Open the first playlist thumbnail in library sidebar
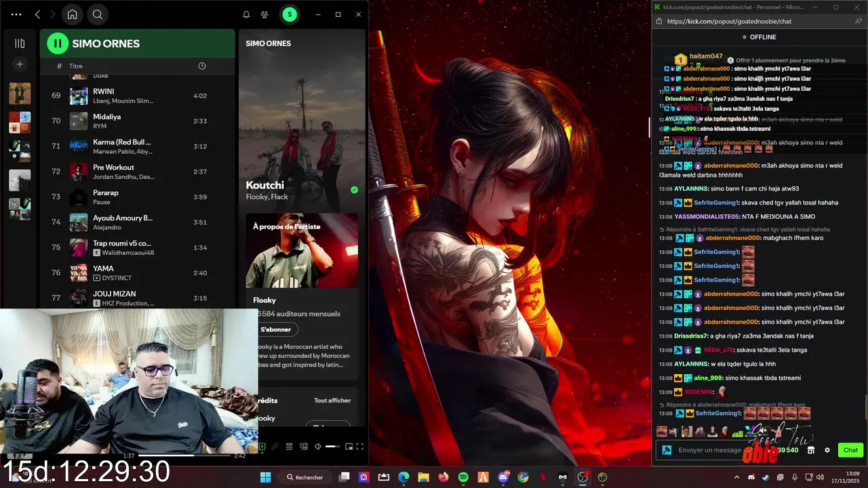868x488 pixels. [x=20, y=94]
